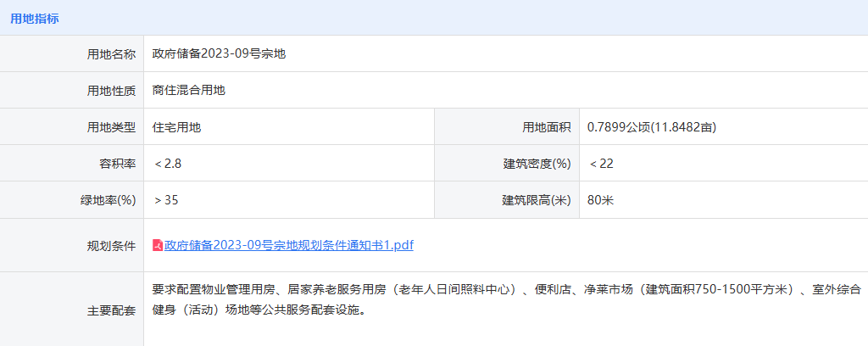The height and width of the screenshot is (346, 868).
Task: Click the building density value < 22
Action: 601,164
